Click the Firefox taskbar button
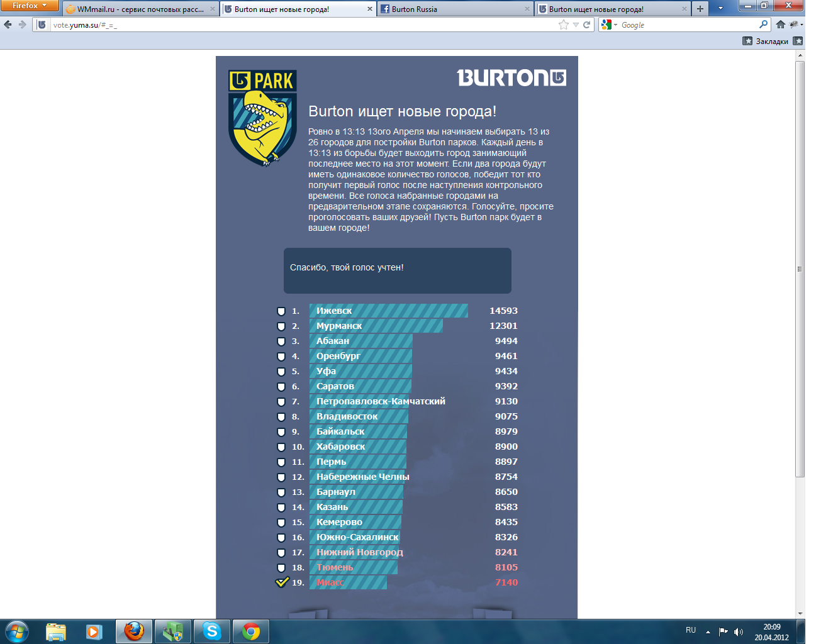Viewport: 838px width, 644px height. 133,631
